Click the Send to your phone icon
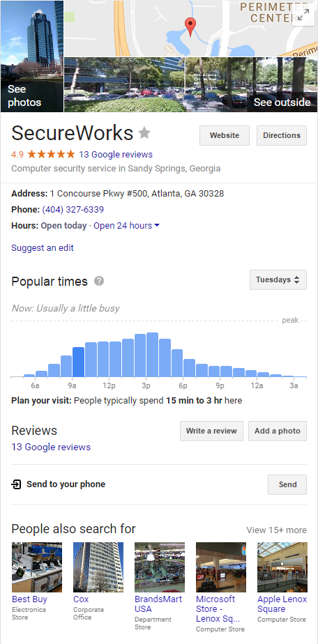The width and height of the screenshot is (318, 644). [x=16, y=484]
